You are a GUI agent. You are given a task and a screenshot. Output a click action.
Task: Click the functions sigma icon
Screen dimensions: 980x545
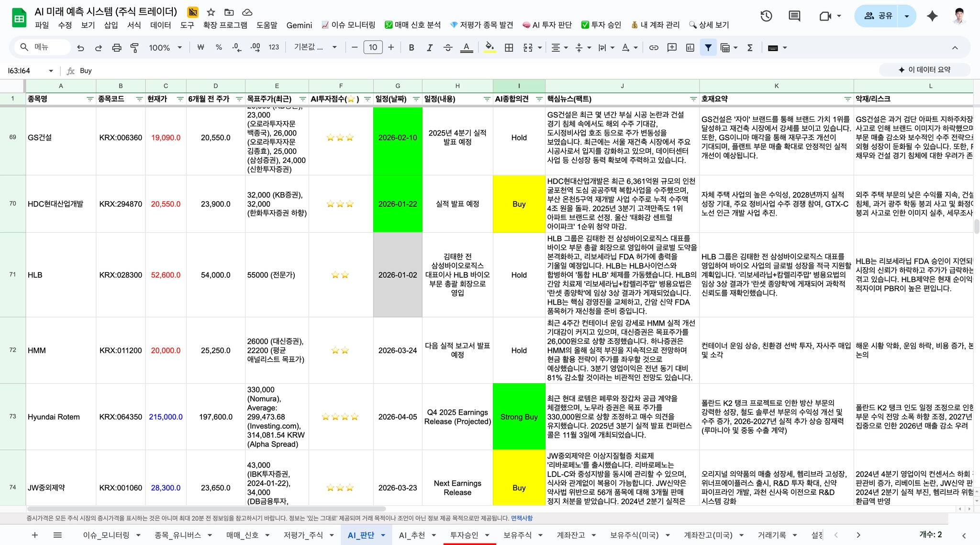point(750,47)
